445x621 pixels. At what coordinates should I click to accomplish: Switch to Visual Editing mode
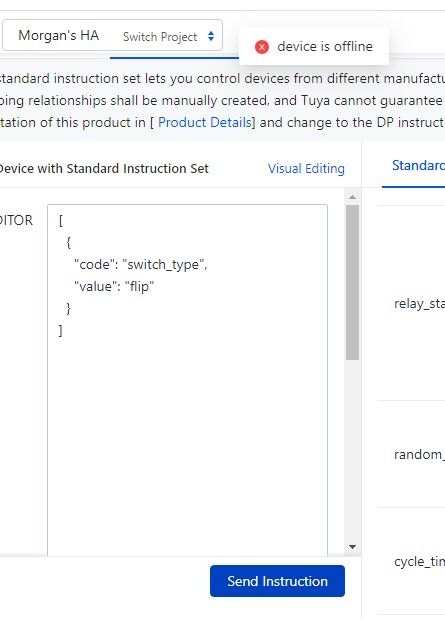[x=306, y=168]
